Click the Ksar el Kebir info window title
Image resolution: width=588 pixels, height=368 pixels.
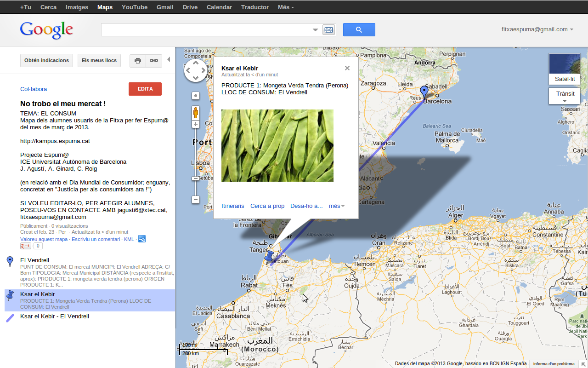tap(240, 68)
